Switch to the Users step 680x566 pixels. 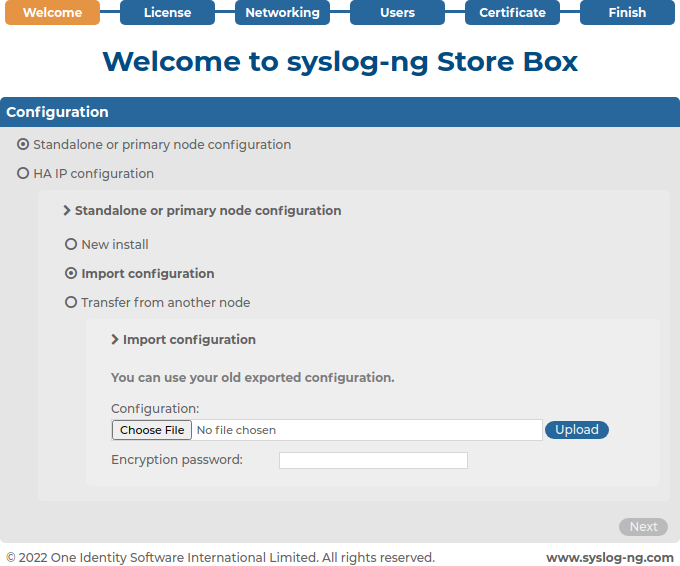click(x=397, y=13)
